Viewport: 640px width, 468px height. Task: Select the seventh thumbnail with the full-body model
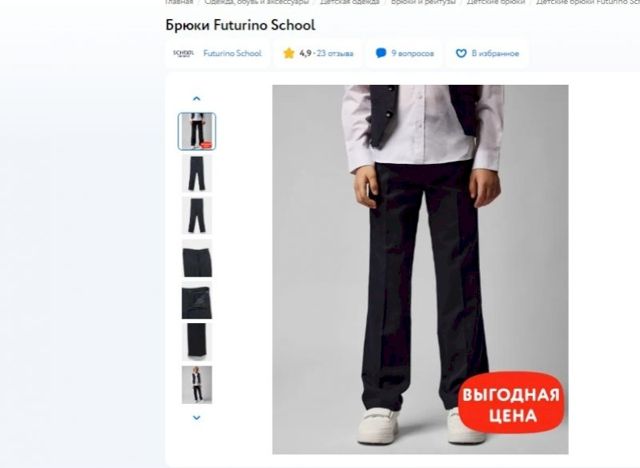[x=197, y=385]
